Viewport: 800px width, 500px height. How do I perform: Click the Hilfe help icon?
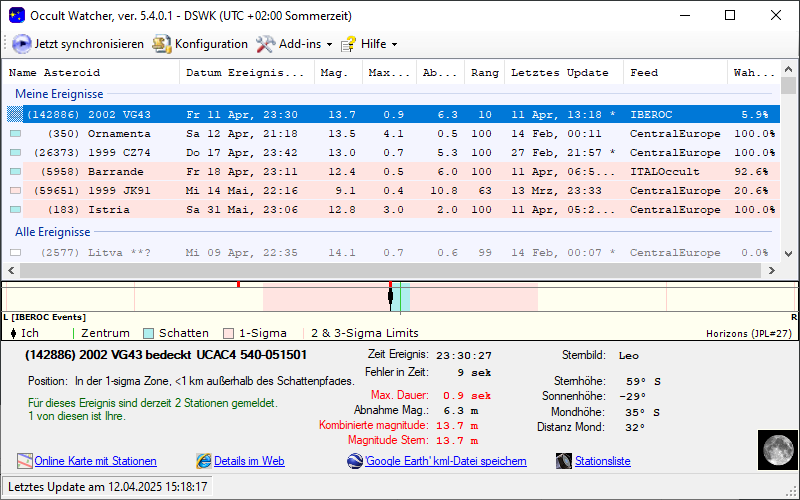[348, 44]
